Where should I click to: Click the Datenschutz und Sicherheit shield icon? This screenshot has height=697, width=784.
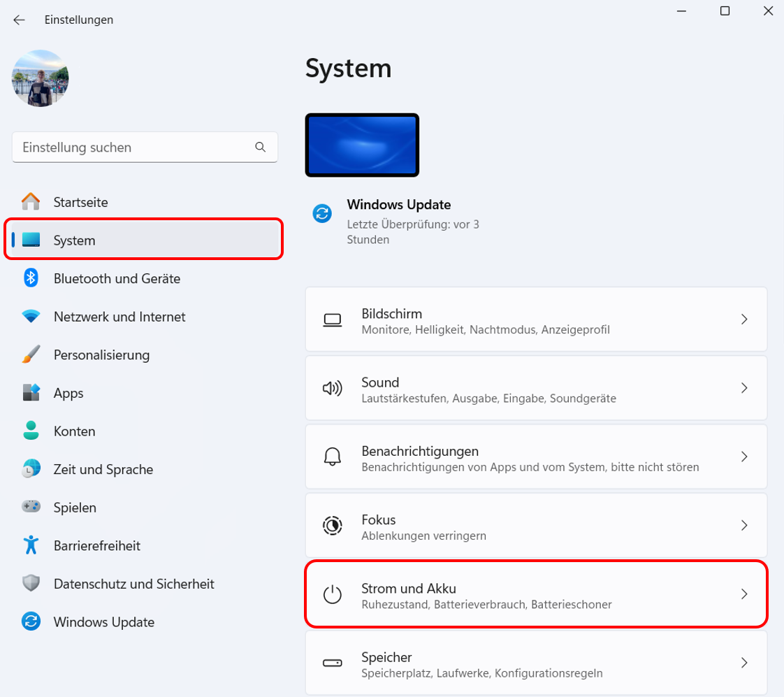pyautogui.click(x=31, y=584)
